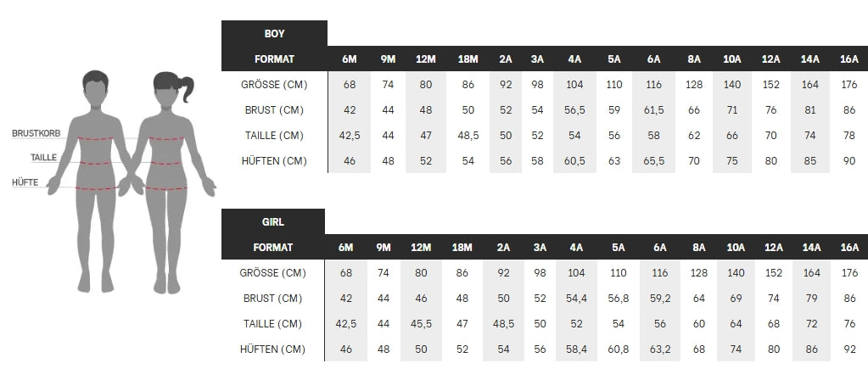The image size is (868, 380).
Task: Click the 16A column header in GIRL table
Action: tap(848, 248)
